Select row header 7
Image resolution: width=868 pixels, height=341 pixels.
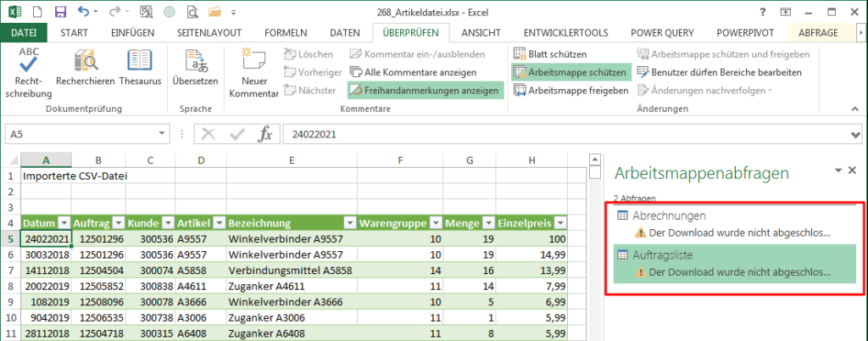pyautogui.click(x=10, y=271)
